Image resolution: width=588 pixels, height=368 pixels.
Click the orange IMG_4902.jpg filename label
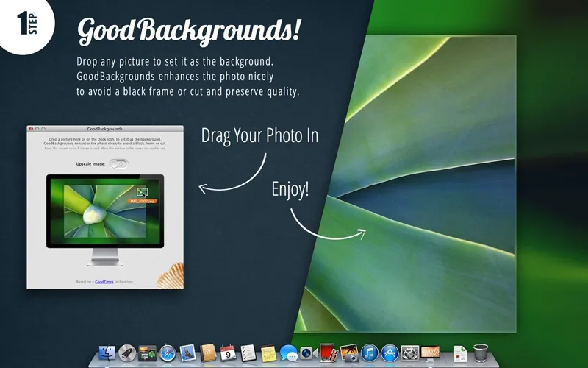point(142,201)
